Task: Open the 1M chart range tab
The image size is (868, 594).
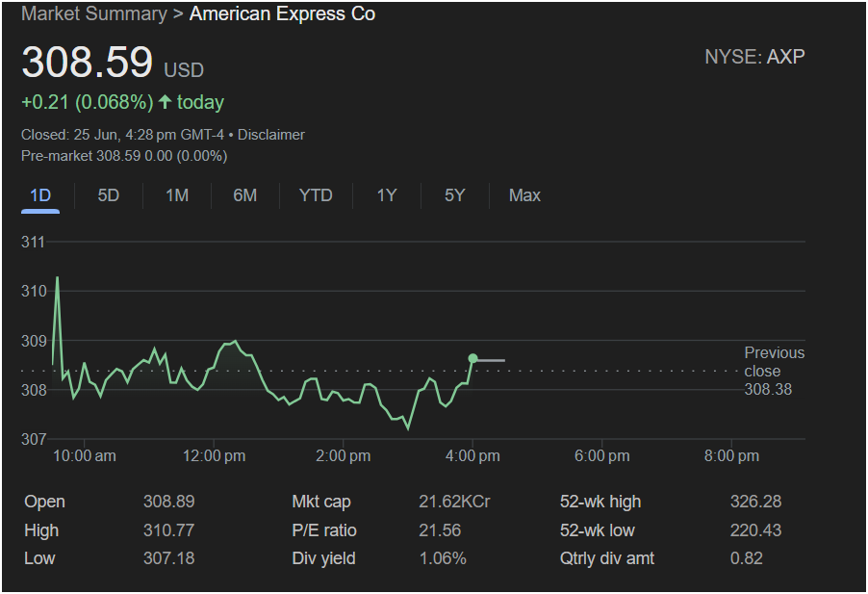Action: pyautogui.click(x=177, y=195)
